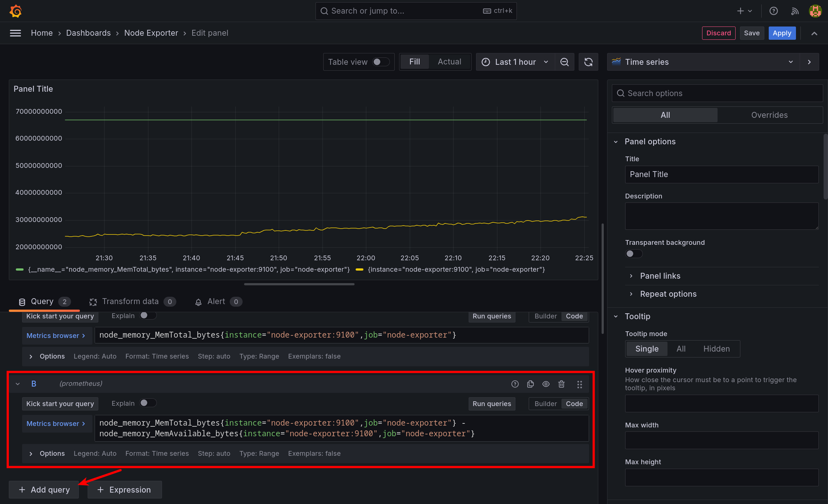Set tooltip mode to All
Viewport: 828px width, 504px height.
pos(681,349)
